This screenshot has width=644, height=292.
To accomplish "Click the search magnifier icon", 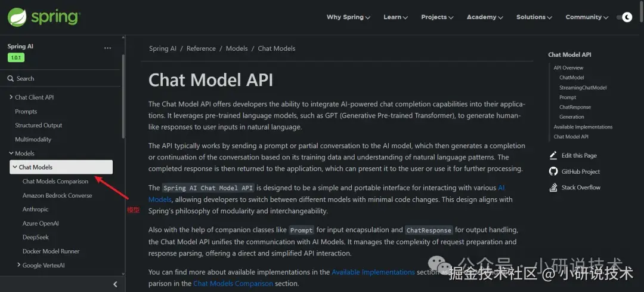I will pos(11,78).
